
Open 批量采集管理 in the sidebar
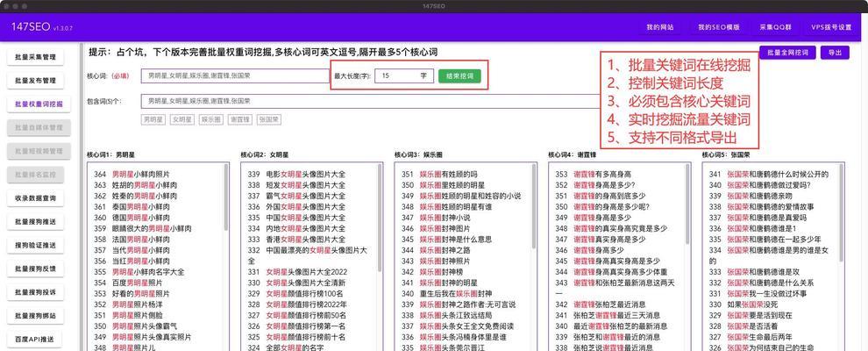[x=39, y=57]
